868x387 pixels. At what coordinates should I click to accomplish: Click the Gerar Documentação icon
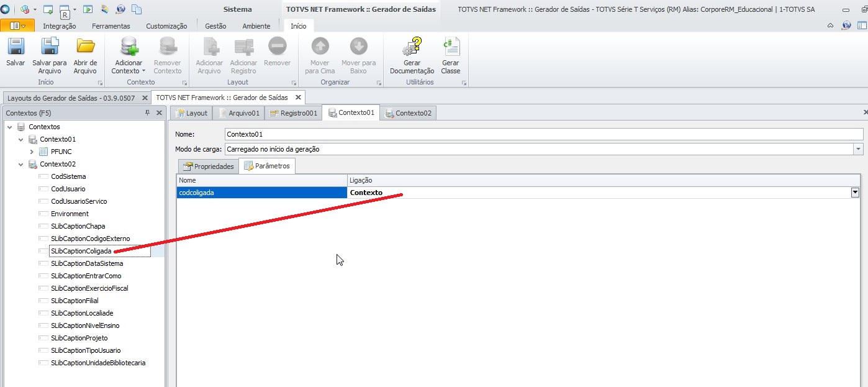[412, 47]
